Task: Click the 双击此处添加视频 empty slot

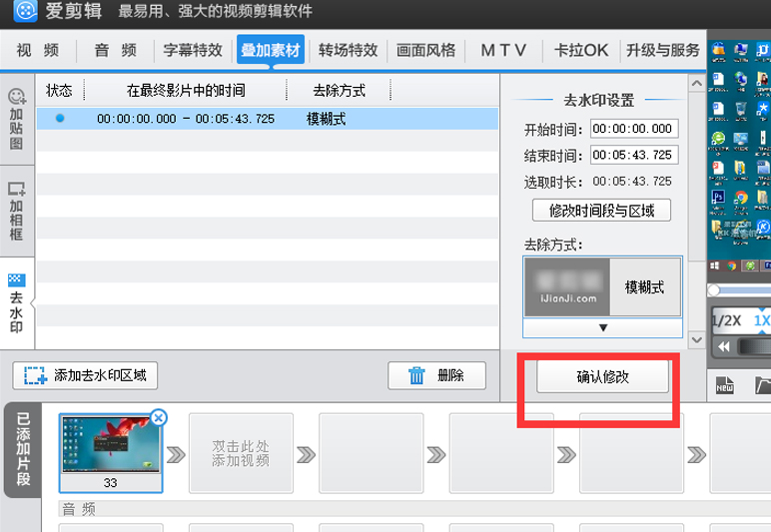Action: [x=241, y=453]
